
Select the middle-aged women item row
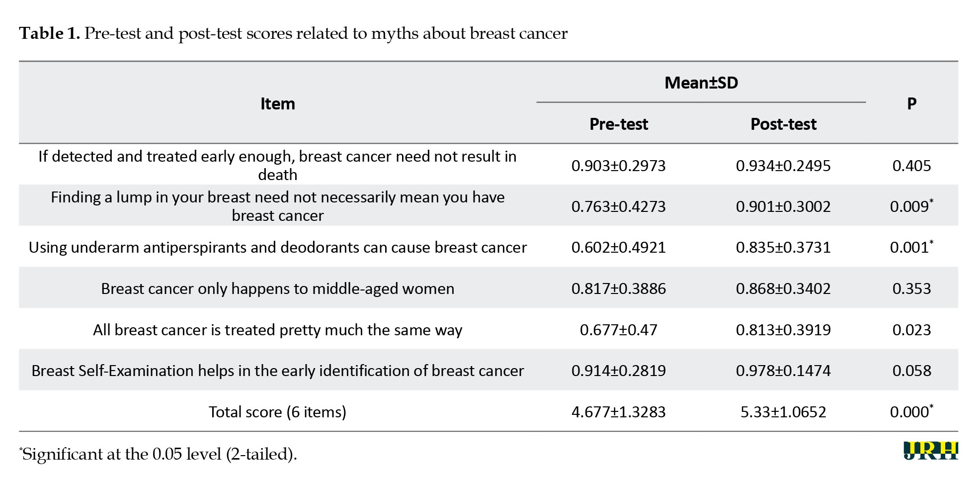(x=277, y=288)
